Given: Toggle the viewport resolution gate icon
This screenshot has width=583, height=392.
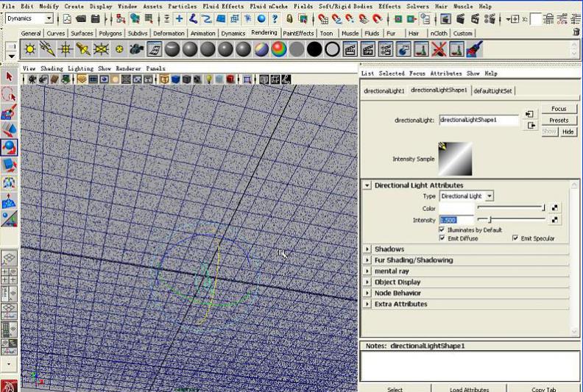Looking at the screenshot, I should click(x=104, y=79).
